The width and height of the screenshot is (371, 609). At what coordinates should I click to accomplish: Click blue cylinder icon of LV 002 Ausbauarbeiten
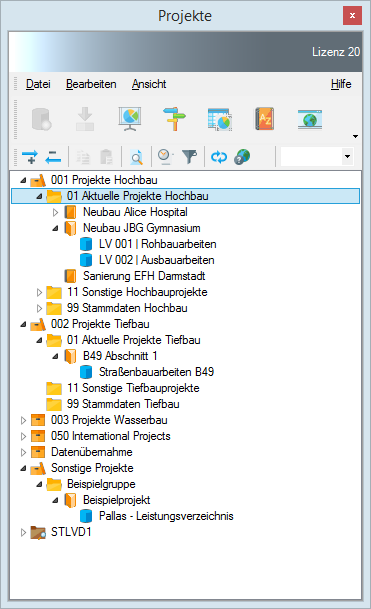[x=86, y=260]
